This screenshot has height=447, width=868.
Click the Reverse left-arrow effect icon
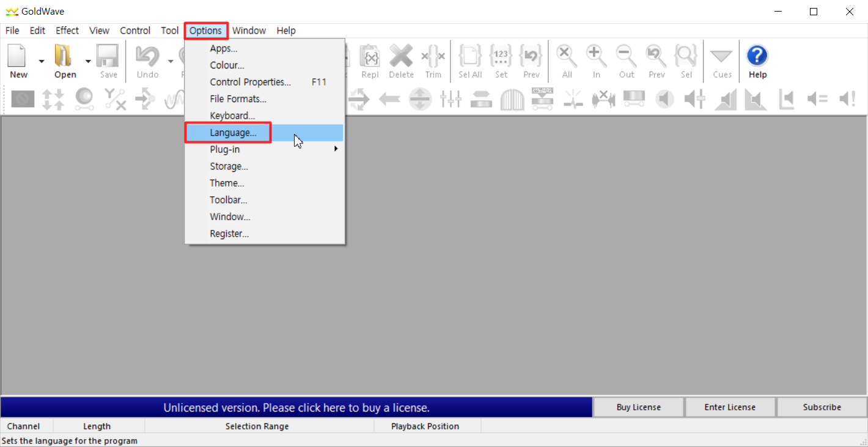coord(389,99)
